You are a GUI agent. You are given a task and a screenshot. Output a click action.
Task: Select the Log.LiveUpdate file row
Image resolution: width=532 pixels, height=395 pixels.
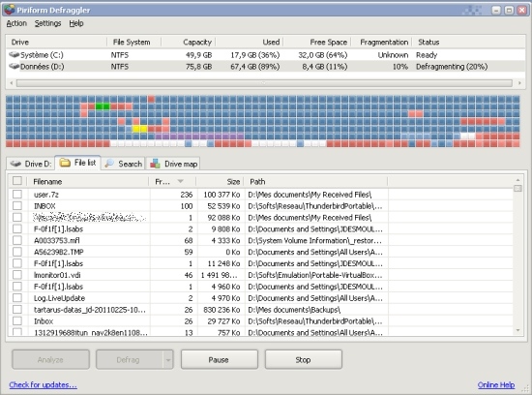260,298
